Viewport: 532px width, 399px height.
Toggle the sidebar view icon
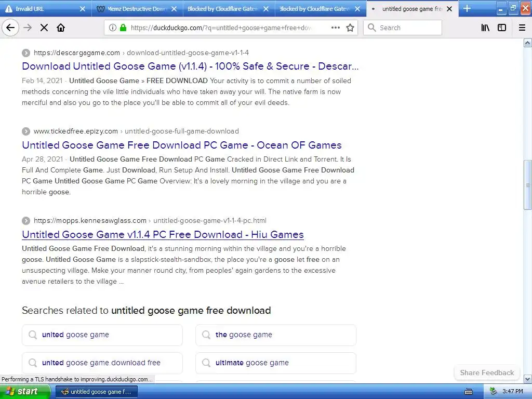[502, 28]
